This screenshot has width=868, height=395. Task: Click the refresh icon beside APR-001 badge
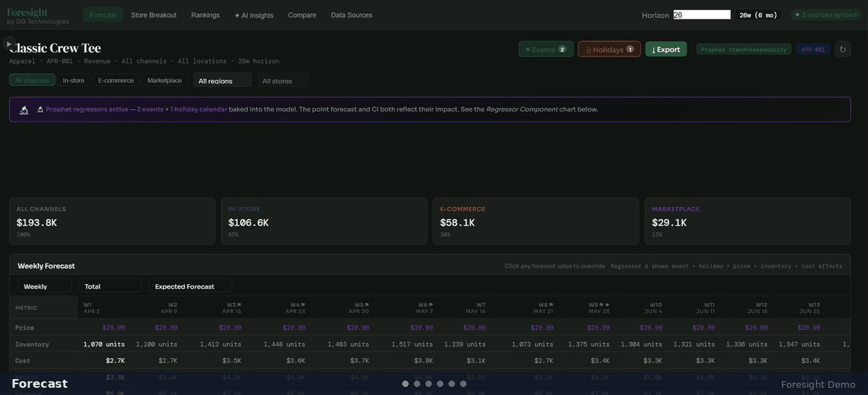coord(842,49)
